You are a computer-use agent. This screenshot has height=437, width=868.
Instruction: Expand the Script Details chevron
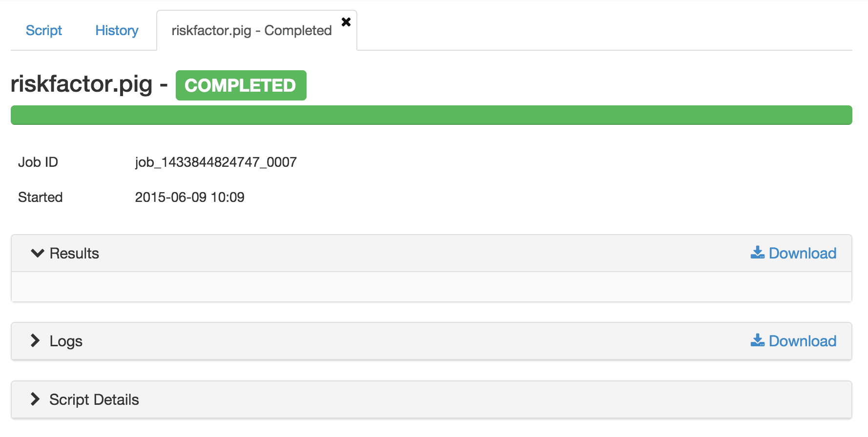35,399
